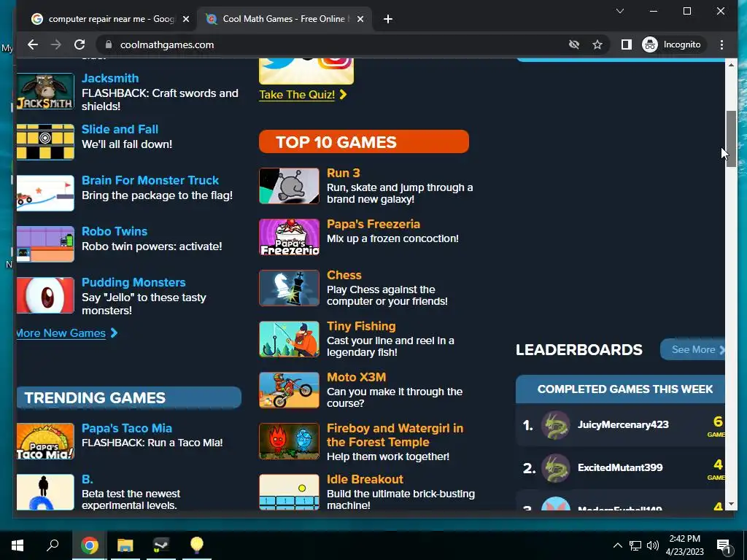This screenshot has width=747, height=560.
Task: Open the side panel icon in Chrome toolbar
Action: [627, 44]
